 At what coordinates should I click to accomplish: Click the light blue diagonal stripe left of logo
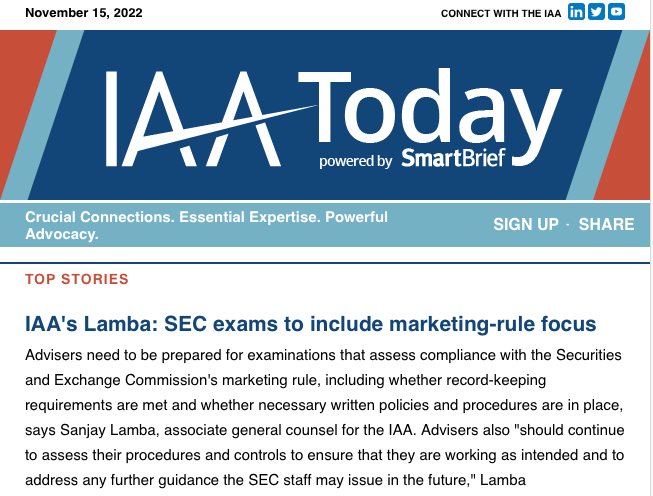(x=44, y=115)
